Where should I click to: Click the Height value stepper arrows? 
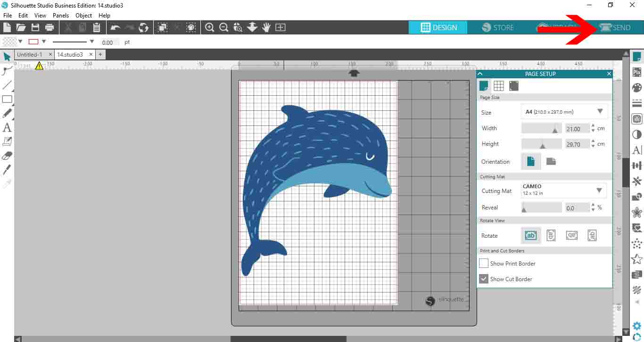(x=593, y=144)
